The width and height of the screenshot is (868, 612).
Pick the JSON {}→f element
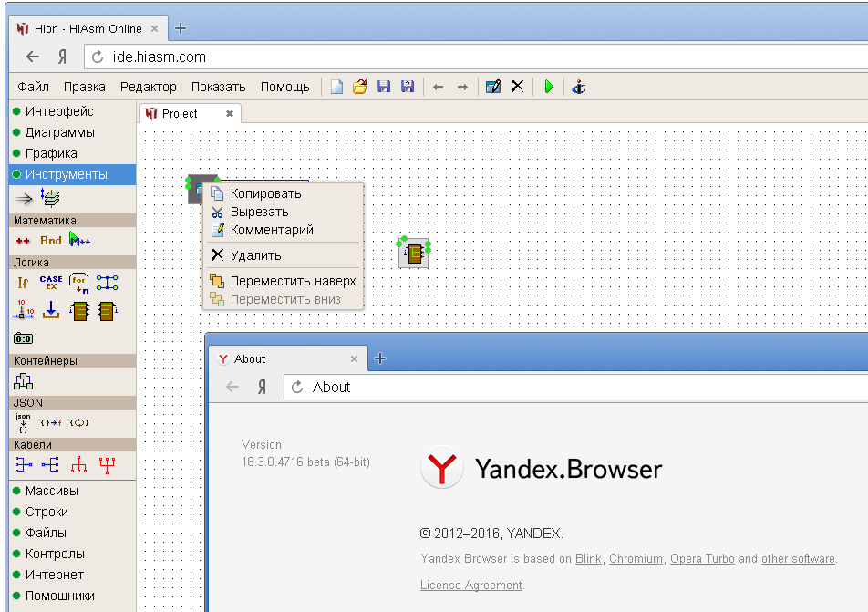tap(51, 423)
